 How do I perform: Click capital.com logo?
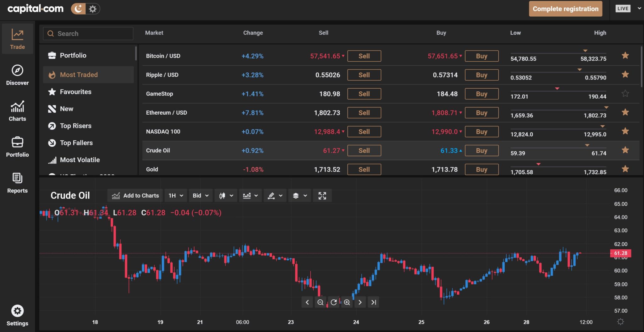pos(36,8)
